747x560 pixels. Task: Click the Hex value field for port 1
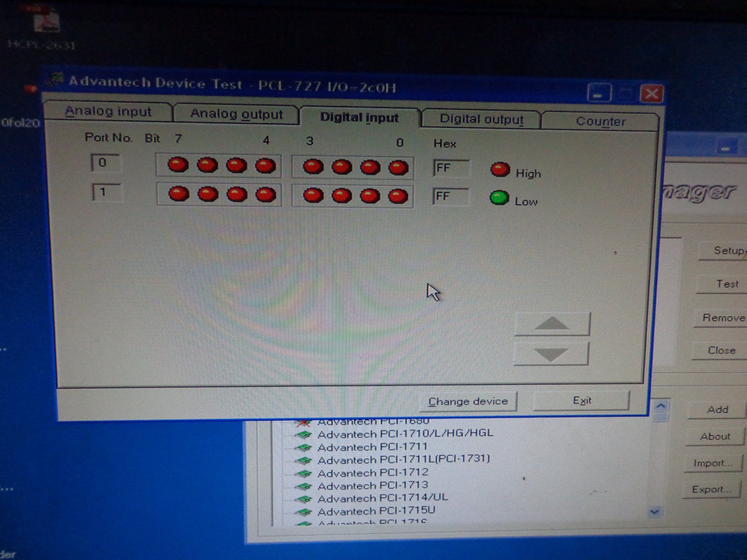[x=451, y=196]
